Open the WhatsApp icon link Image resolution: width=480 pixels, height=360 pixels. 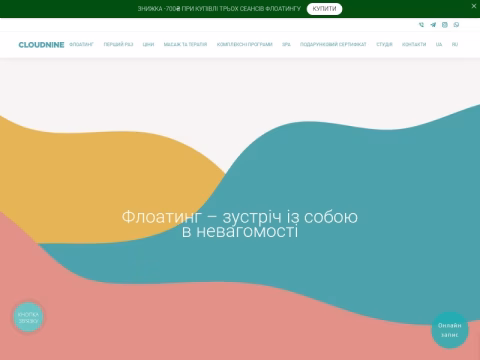pos(456,25)
